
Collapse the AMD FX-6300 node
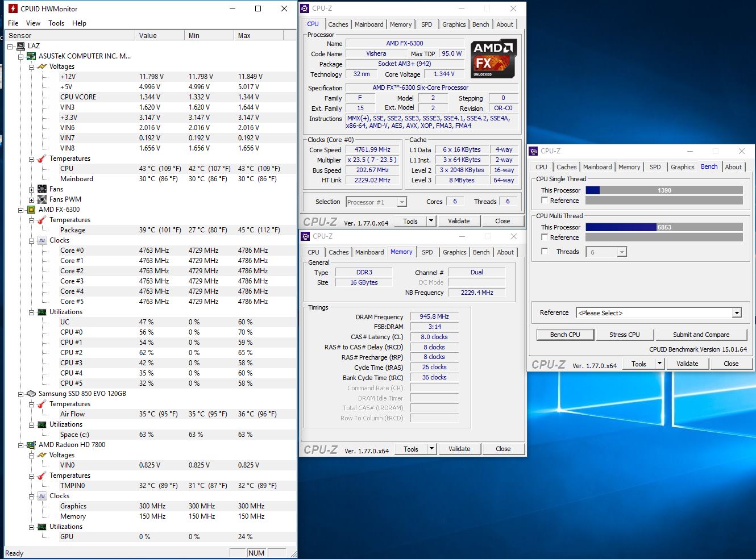(21, 210)
